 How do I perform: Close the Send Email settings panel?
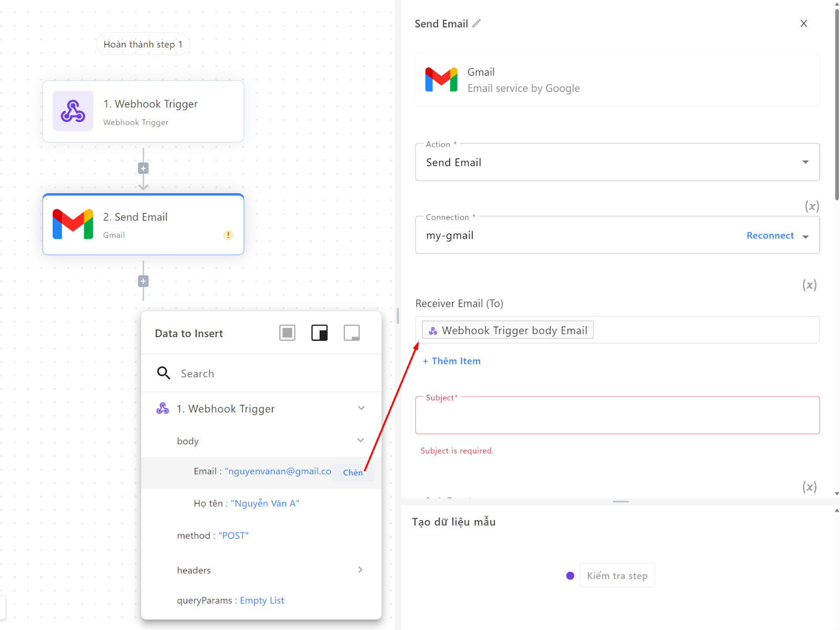coord(803,24)
